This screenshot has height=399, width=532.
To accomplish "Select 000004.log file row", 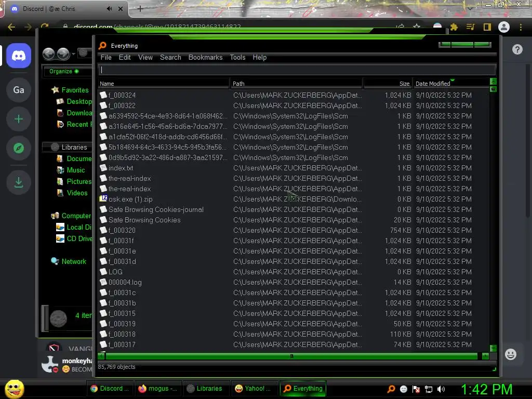I will click(x=294, y=282).
